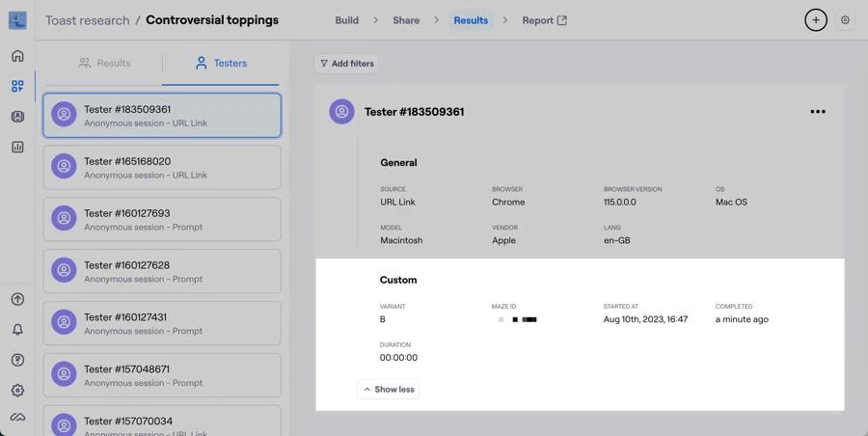Screen dimensions: 868x436
Task: Click avatar of Tester #160127693
Action: [64, 218]
